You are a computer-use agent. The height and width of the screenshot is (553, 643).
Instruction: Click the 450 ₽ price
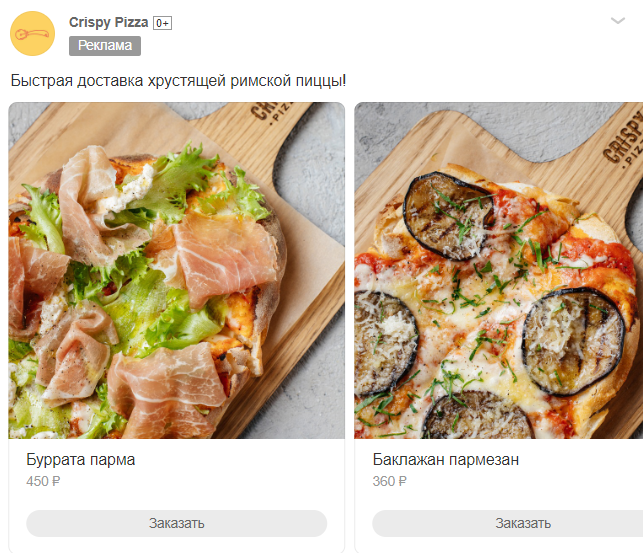(x=43, y=481)
